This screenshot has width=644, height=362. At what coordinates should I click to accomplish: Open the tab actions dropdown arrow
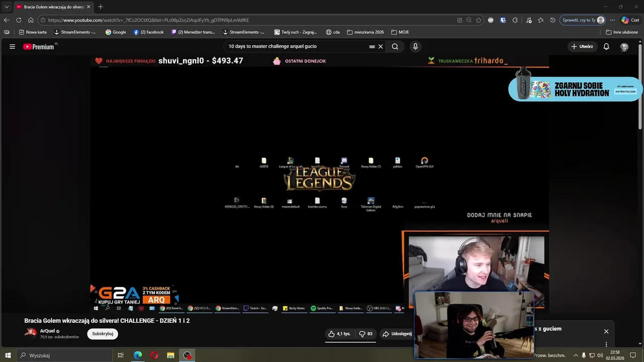click(x=7, y=7)
